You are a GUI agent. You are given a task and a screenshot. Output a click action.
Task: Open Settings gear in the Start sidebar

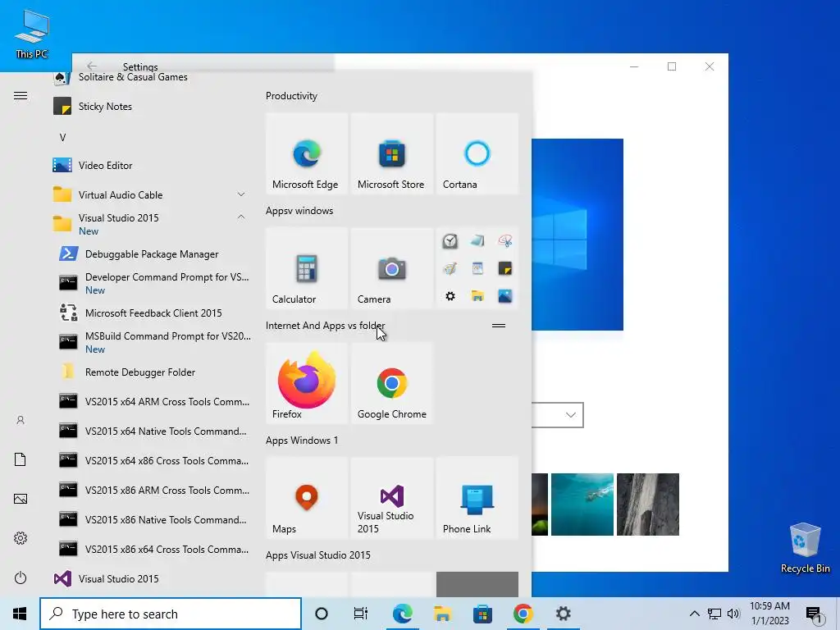click(x=21, y=538)
